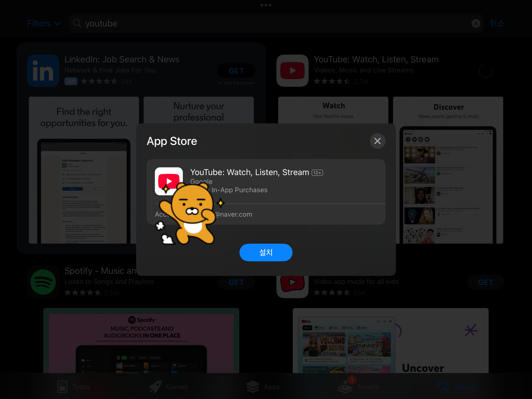Tap 'Network & Find Jobs For You' subtitle
532x399 pixels.
(x=110, y=70)
